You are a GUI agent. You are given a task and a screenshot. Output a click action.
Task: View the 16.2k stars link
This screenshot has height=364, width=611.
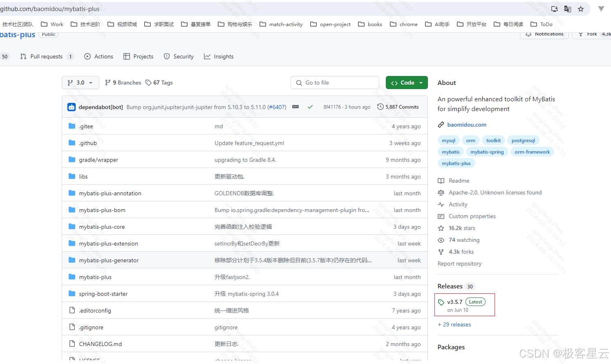pos(457,228)
